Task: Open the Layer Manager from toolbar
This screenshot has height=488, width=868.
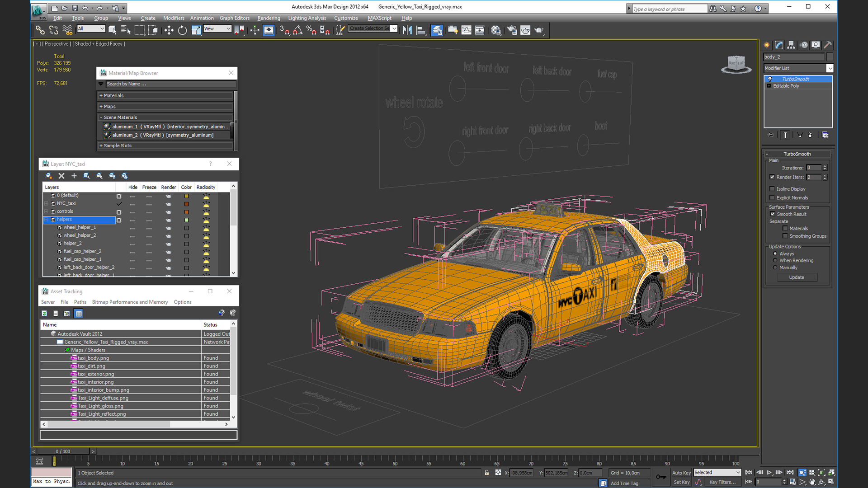Action: pyautogui.click(x=437, y=30)
